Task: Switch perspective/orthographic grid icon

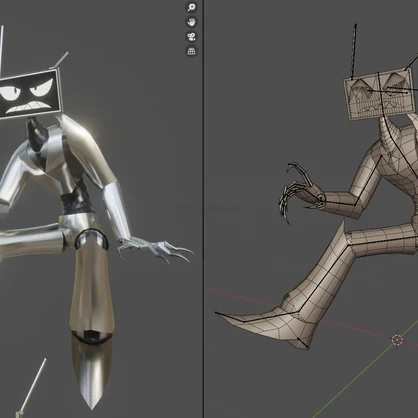Action: (x=191, y=51)
